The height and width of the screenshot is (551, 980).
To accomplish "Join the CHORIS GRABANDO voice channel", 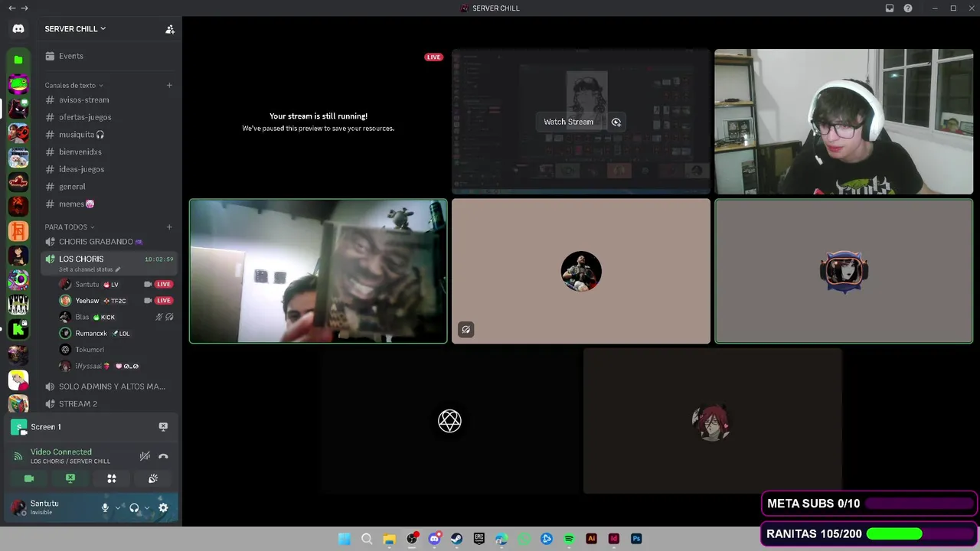I will click(109, 242).
